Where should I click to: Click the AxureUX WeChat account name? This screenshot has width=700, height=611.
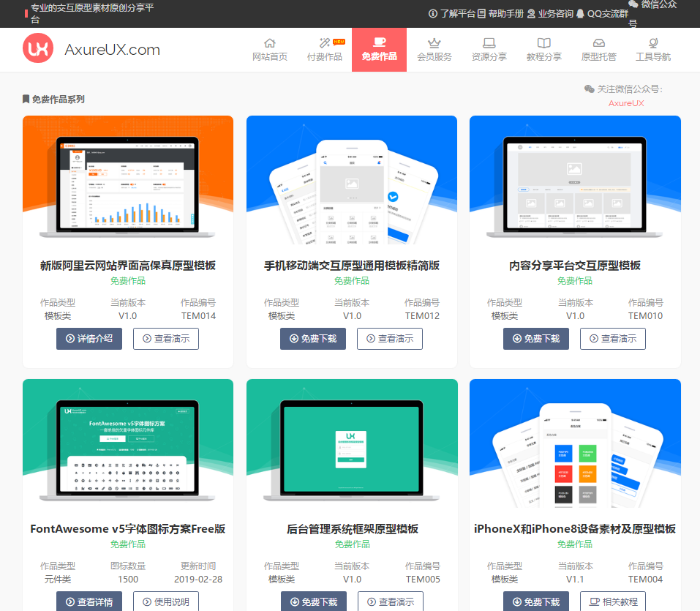click(x=626, y=103)
